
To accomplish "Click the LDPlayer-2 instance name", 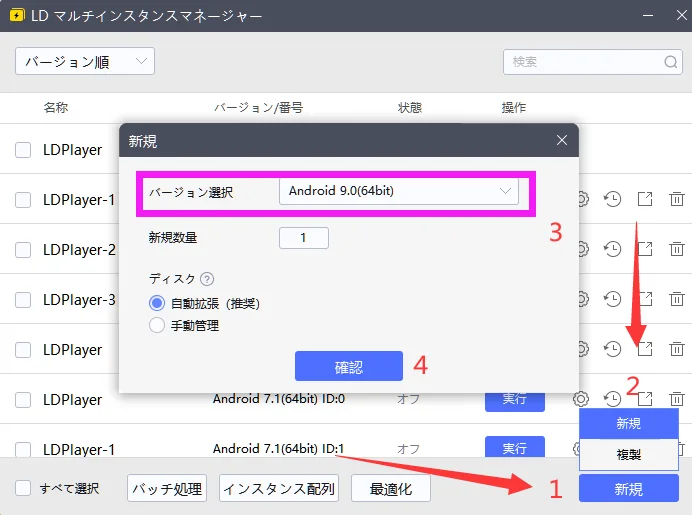I will click(79, 250).
